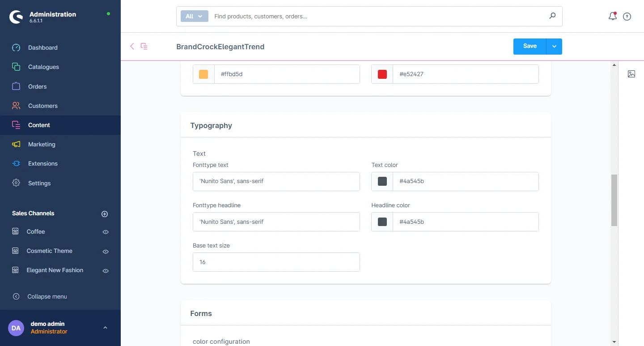
Task: Click the notifications bell icon
Action: (x=612, y=17)
